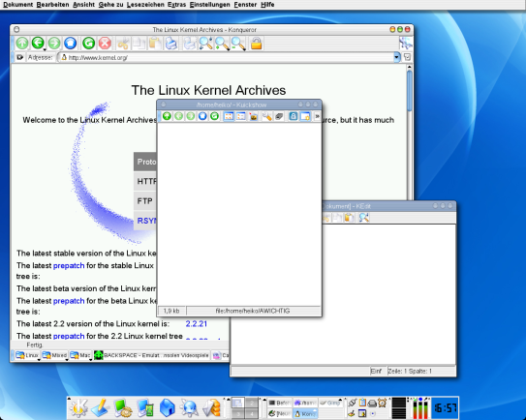Expand Kuickshow toolbar overflow chevron
The height and width of the screenshot is (420, 526).
tap(317, 116)
